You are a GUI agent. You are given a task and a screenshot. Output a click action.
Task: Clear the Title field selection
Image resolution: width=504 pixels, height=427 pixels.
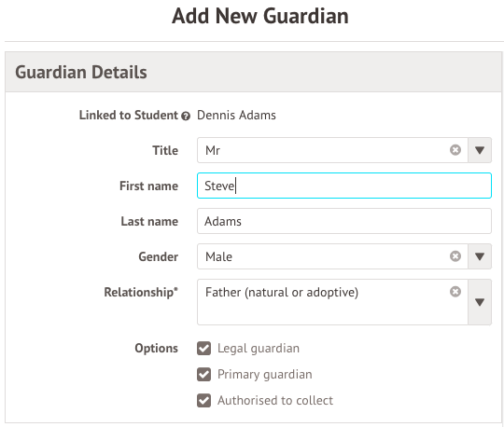click(455, 150)
